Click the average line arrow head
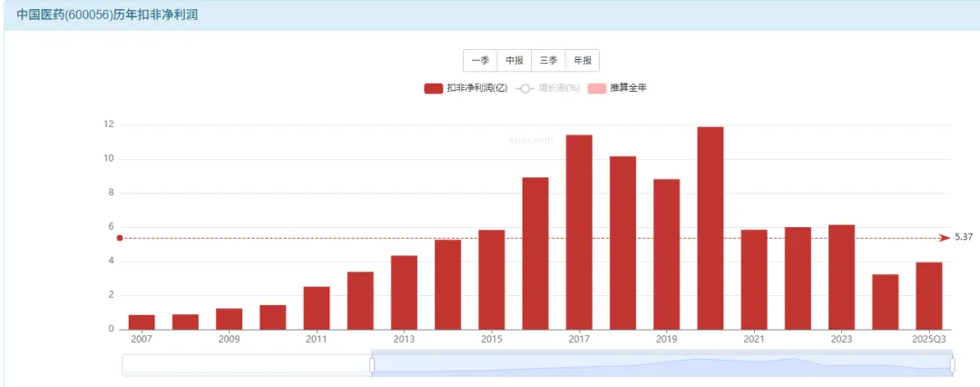Viewport: 980px width, 387px height. click(x=945, y=238)
